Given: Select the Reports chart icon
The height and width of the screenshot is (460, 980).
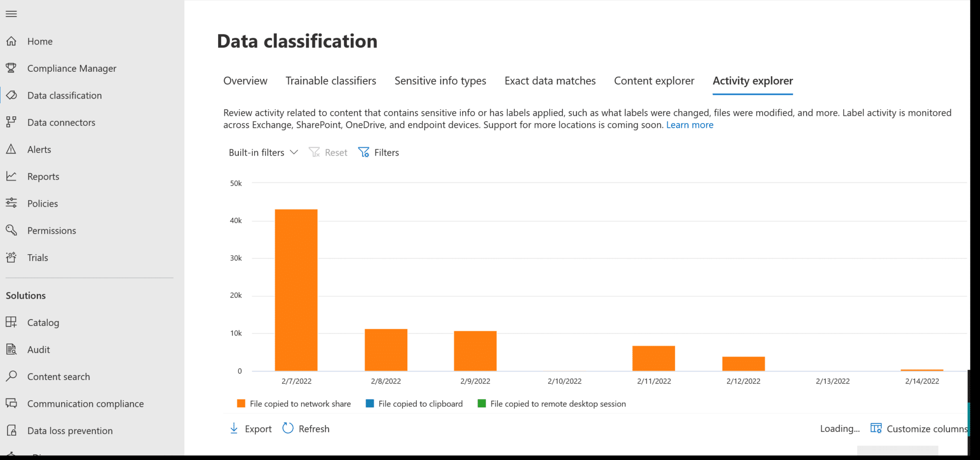Looking at the screenshot, I should point(11,176).
